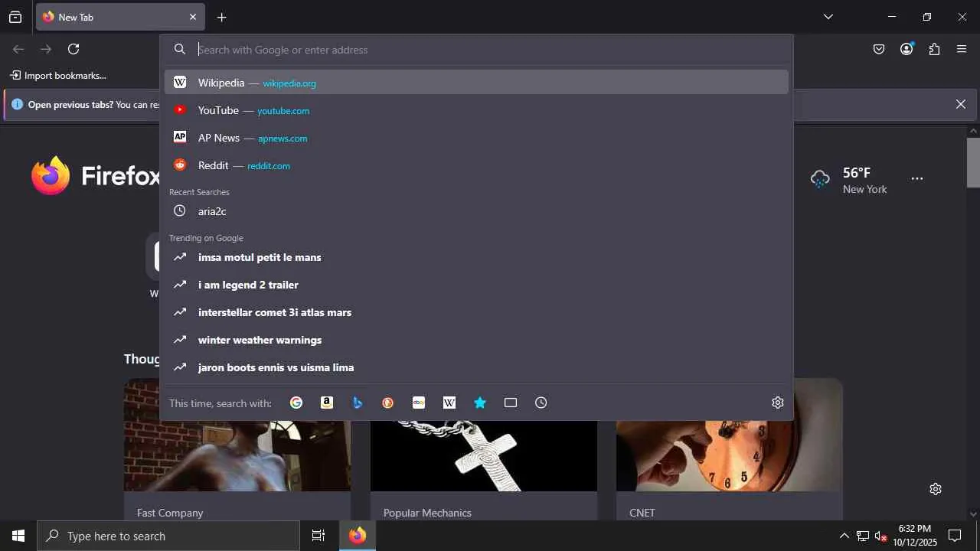Open the Wikipedia suggestion
The height and width of the screenshot is (551, 980).
[476, 83]
